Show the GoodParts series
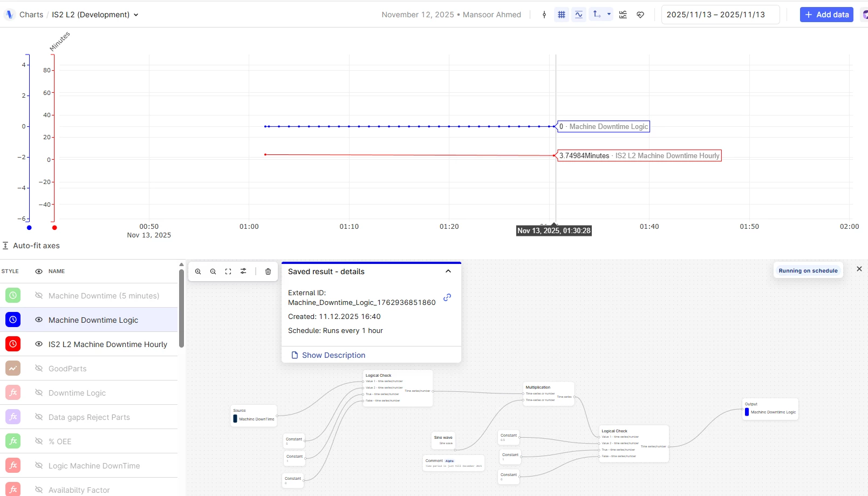This screenshot has height=496, width=868. pyautogui.click(x=39, y=368)
